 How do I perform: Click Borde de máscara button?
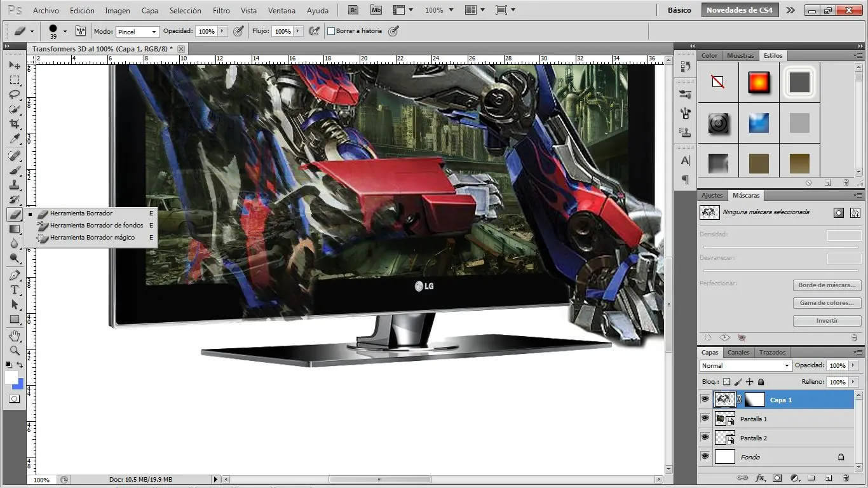point(827,285)
